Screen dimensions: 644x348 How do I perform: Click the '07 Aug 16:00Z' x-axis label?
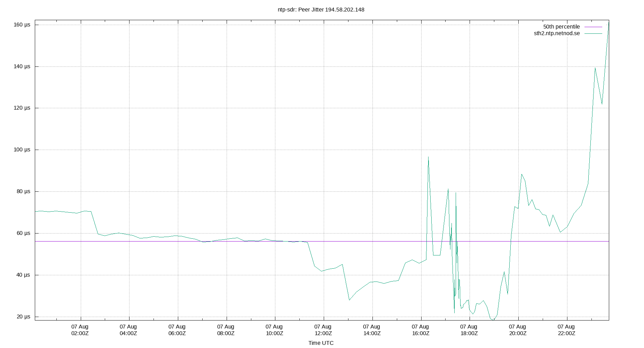pos(421,330)
